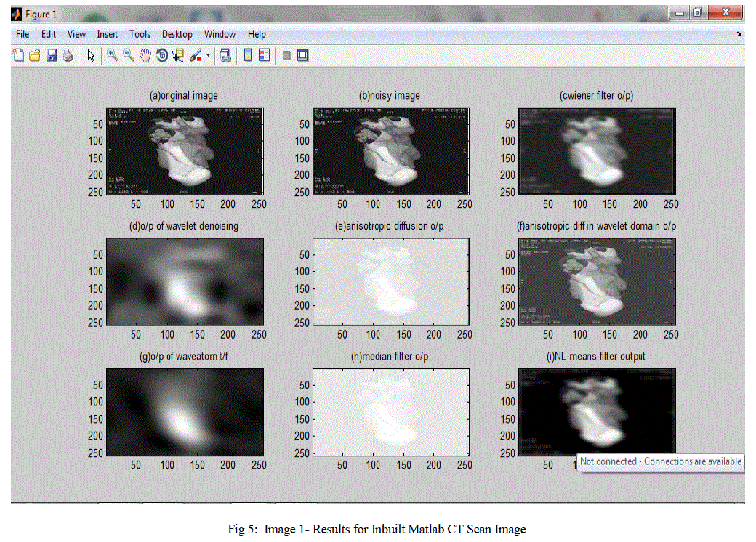Open the Tools menu
Screen dimensions: 756x542
pyautogui.click(x=140, y=34)
